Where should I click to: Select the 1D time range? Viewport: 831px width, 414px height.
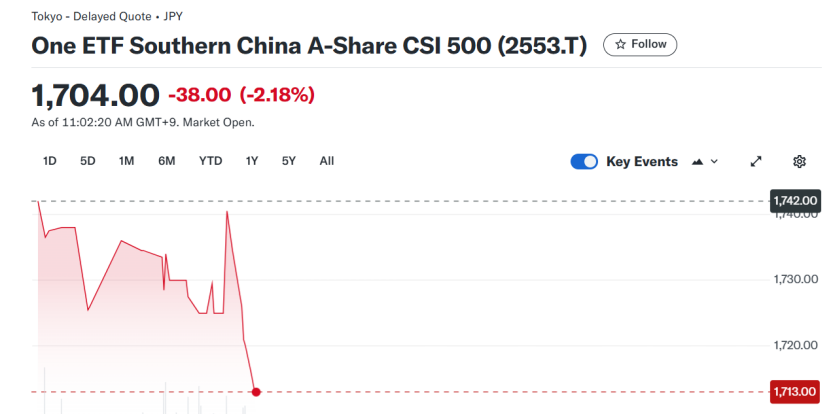point(50,161)
